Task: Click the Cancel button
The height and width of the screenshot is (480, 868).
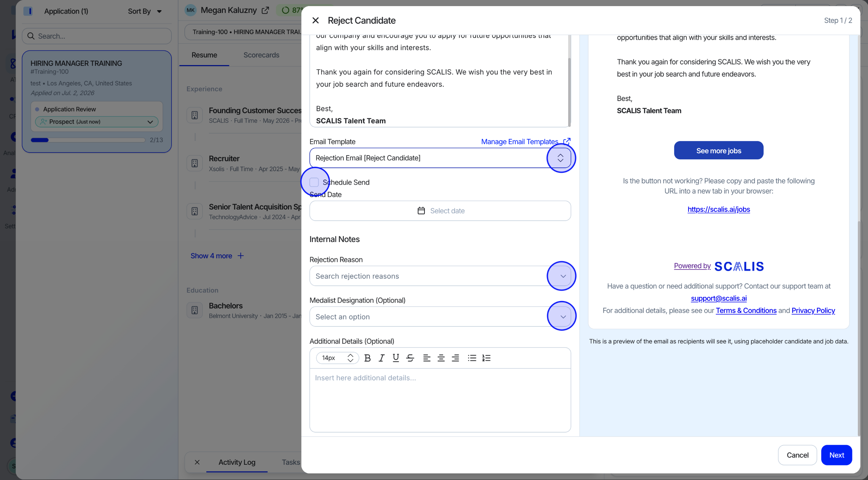Action: tap(797, 455)
